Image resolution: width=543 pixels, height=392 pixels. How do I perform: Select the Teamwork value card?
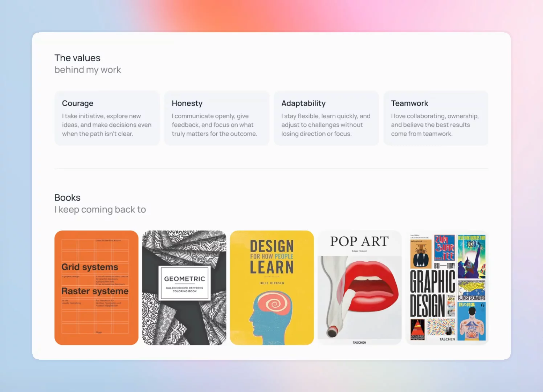[x=436, y=118]
